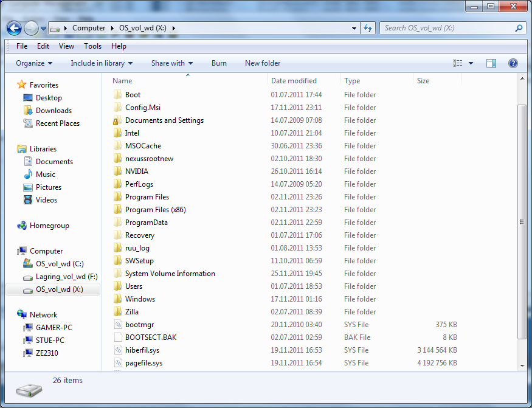Select the Homegroup icon
532x408 pixels.
pos(22,226)
